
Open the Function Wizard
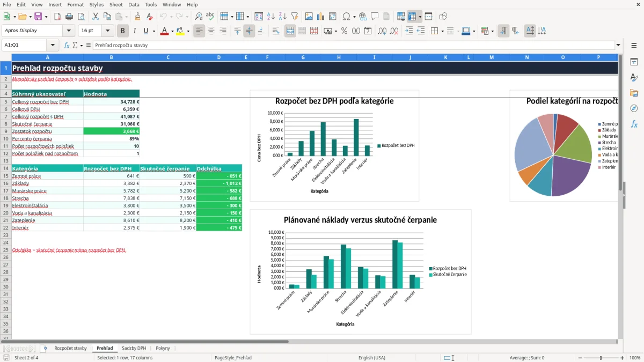(67, 46)
